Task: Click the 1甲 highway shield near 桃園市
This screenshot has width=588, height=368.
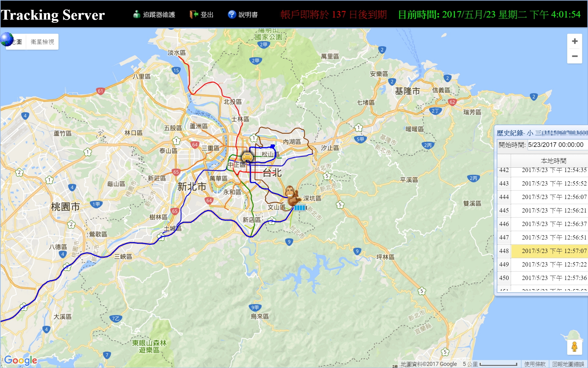Action: 96,204
